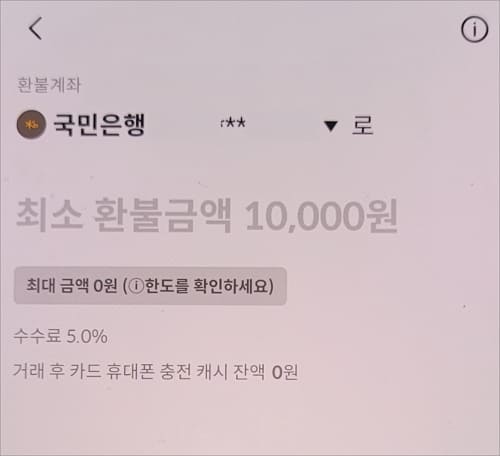Tap the 최대 금액 0원 button
This screenshot has width=500, height=456.
pos(150,286)
